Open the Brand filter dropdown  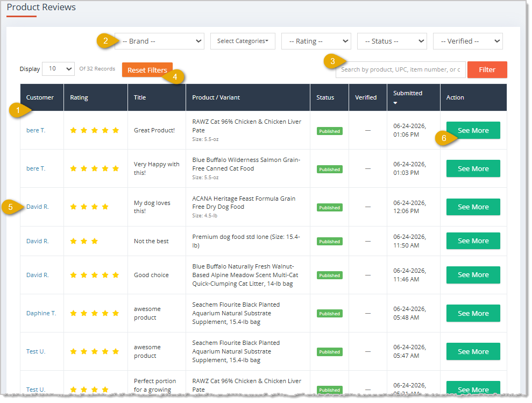point(159,41)
